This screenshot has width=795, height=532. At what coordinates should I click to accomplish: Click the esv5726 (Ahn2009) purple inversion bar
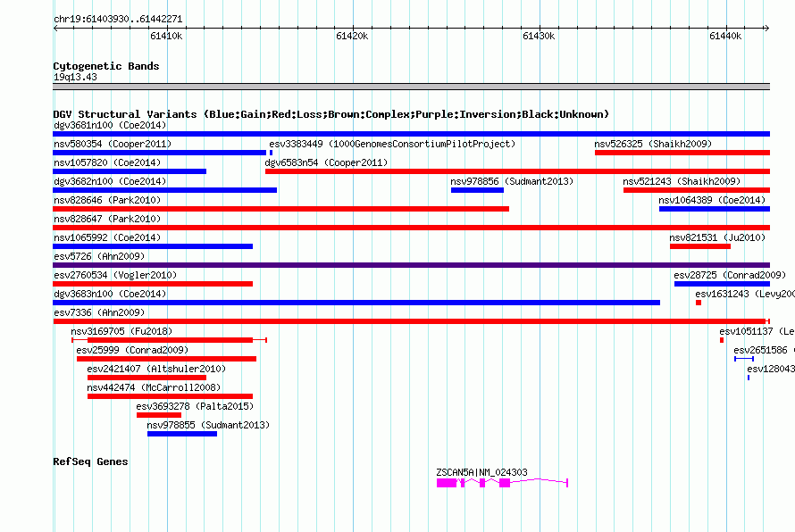(x=411, y=265)
